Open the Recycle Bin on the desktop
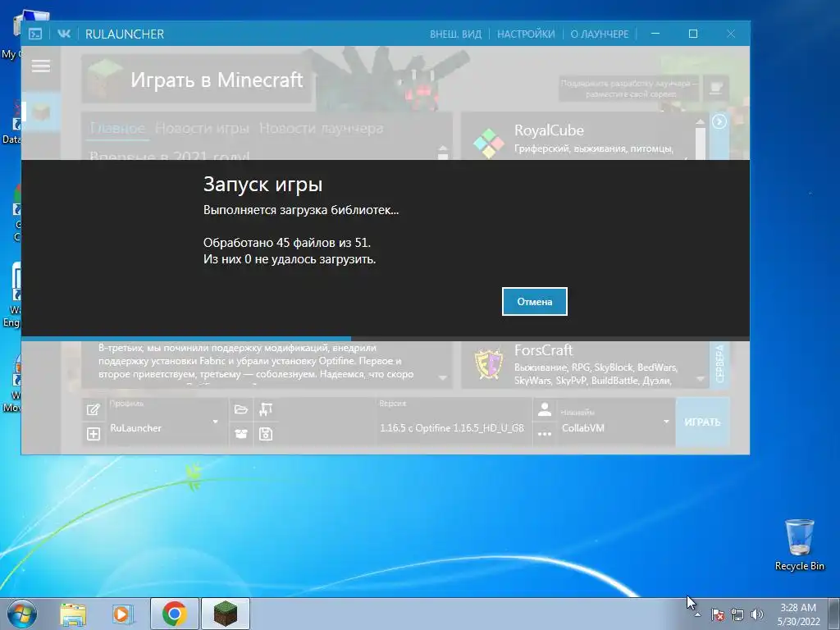The height and width of the screenshot is (630, 840). click(799, 545)
